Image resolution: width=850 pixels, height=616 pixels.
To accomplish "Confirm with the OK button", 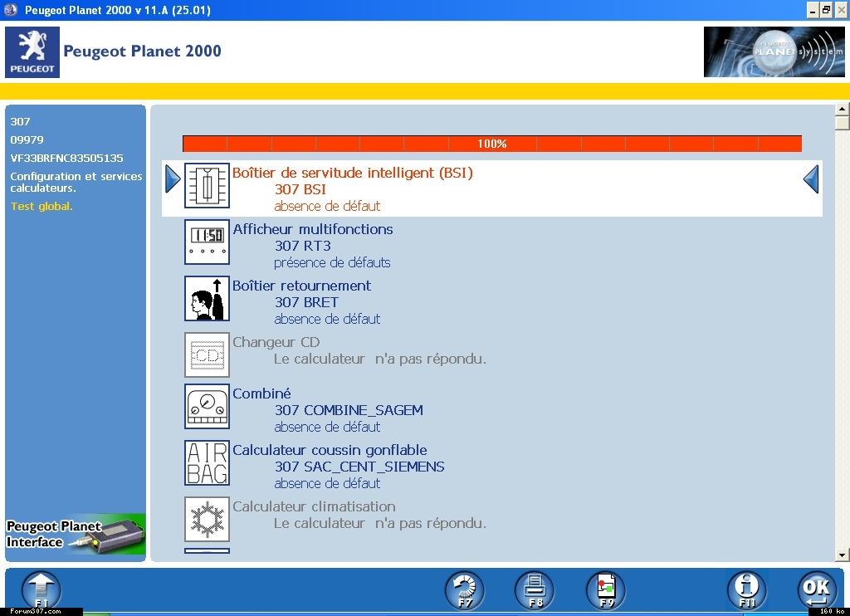I will (818, 590).
